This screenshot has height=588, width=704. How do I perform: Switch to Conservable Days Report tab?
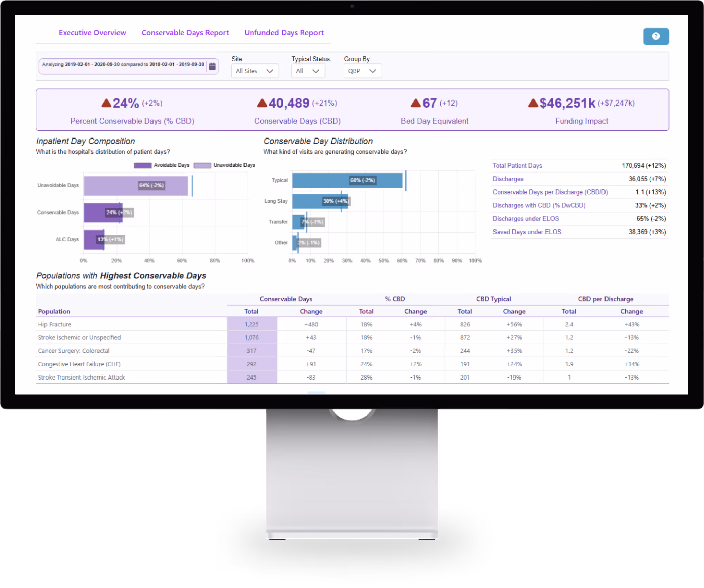185,33
